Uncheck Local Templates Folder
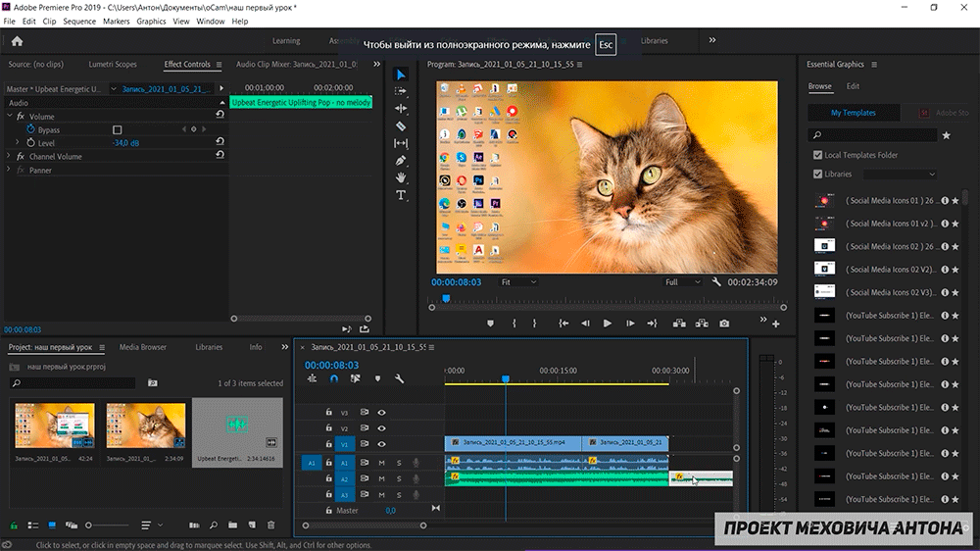The image size is (980, 551). [817, 155]
